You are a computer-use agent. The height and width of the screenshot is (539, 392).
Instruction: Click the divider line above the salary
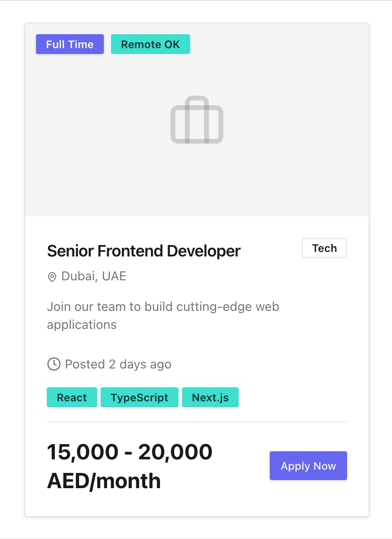(197, 422)
